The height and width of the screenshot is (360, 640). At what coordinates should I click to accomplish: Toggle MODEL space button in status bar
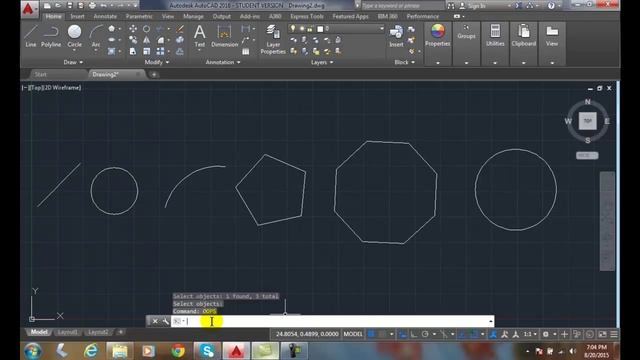[353, 334]
